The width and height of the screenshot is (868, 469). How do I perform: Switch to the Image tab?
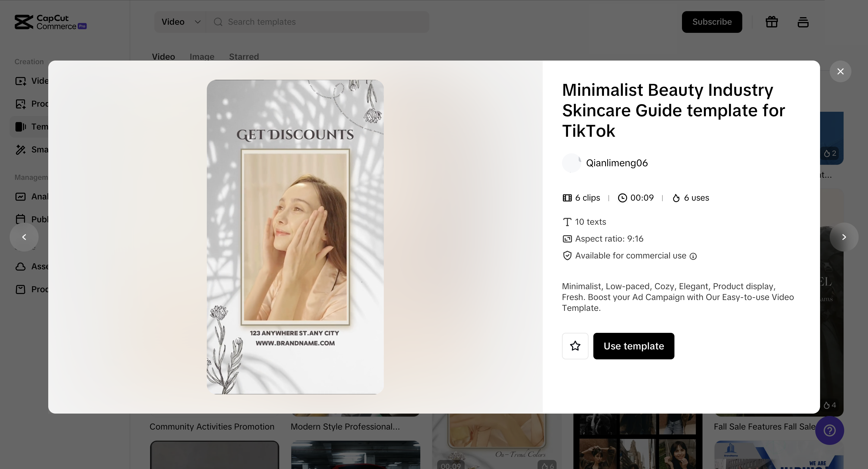(x=202, y=57)
